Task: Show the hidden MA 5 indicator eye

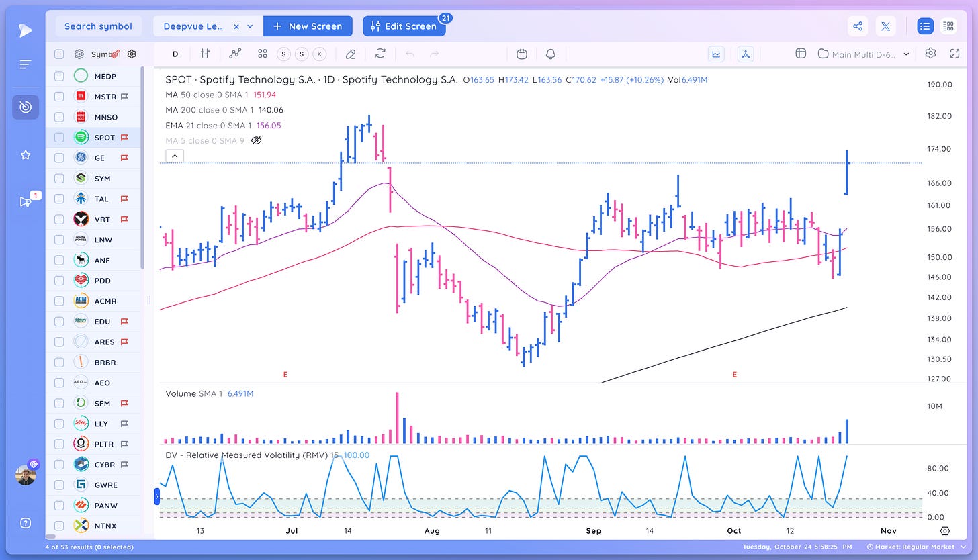Action: tap(255, 140)
